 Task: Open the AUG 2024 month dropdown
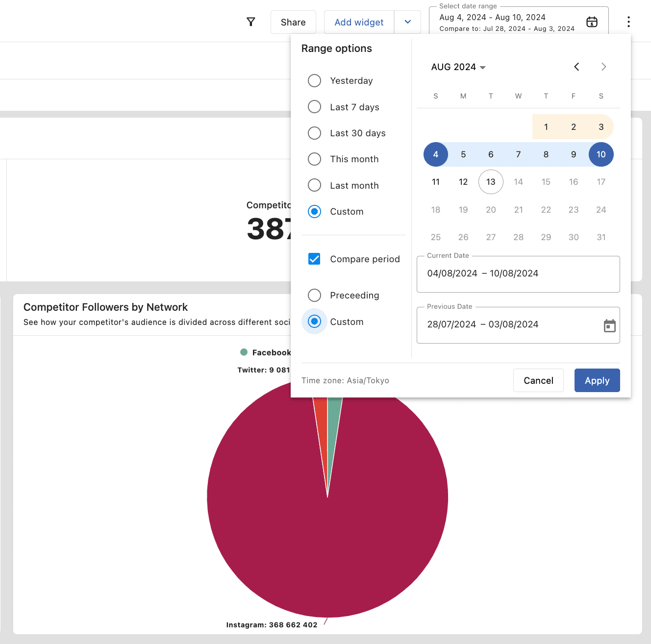tap(458, 67)
